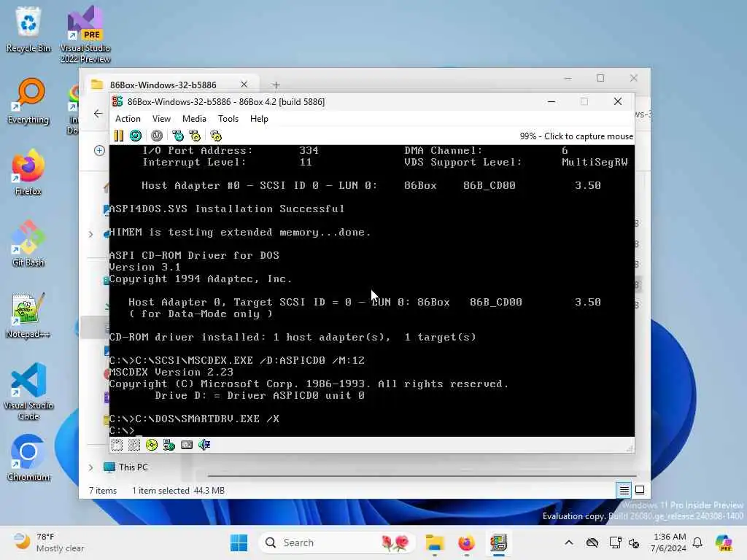Click the 86Box taskbar icon
The width and height of the screenshot is (747, 560).
498,542
